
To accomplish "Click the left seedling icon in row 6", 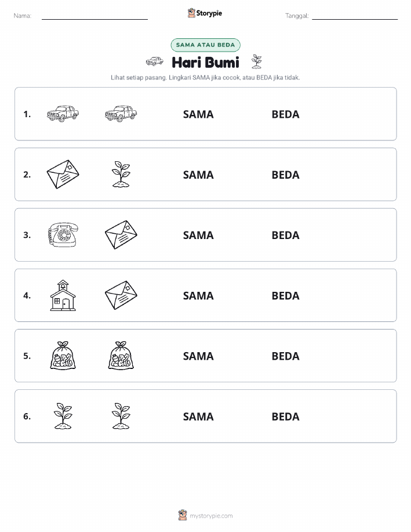I will (x=63, y=416).
